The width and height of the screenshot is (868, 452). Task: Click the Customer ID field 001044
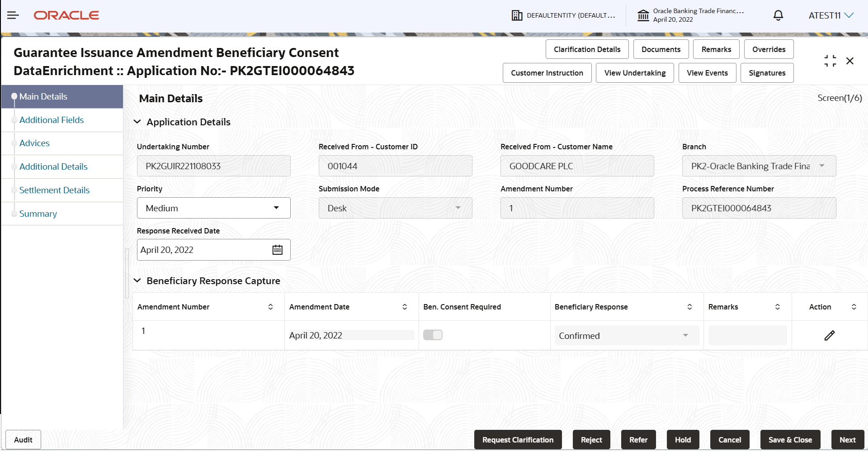point(396,166)
